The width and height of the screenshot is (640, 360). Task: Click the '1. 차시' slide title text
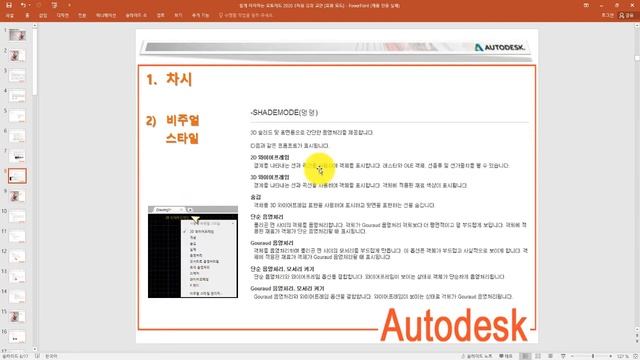tap(169, 79)
